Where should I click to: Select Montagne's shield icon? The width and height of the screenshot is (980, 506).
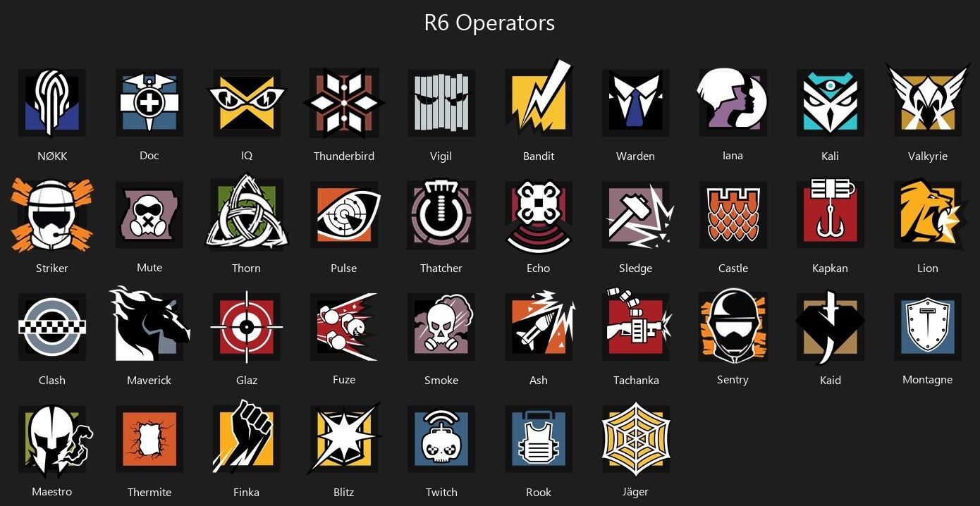pyautogui.click(x=928, y=327)
